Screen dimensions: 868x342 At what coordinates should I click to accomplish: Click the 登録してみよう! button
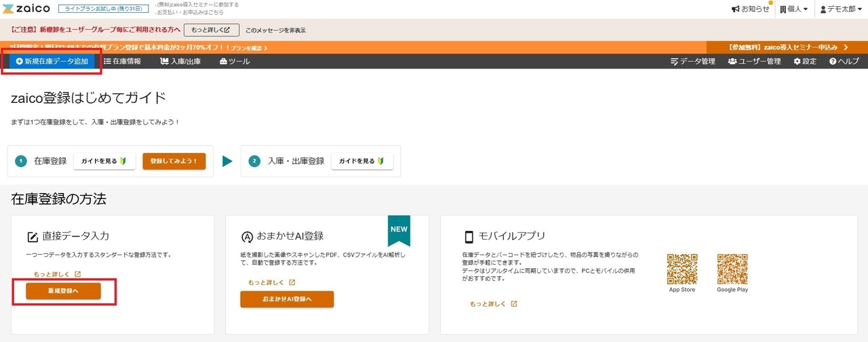click(174, 161)
